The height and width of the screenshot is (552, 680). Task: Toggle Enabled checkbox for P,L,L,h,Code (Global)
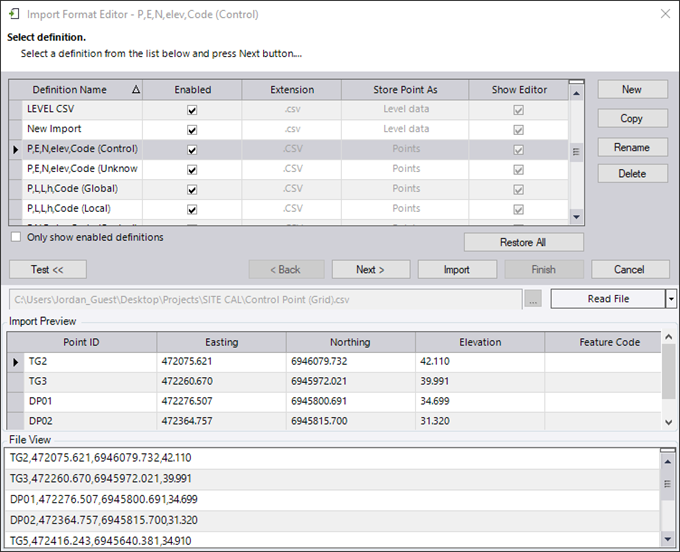[192, 189]
